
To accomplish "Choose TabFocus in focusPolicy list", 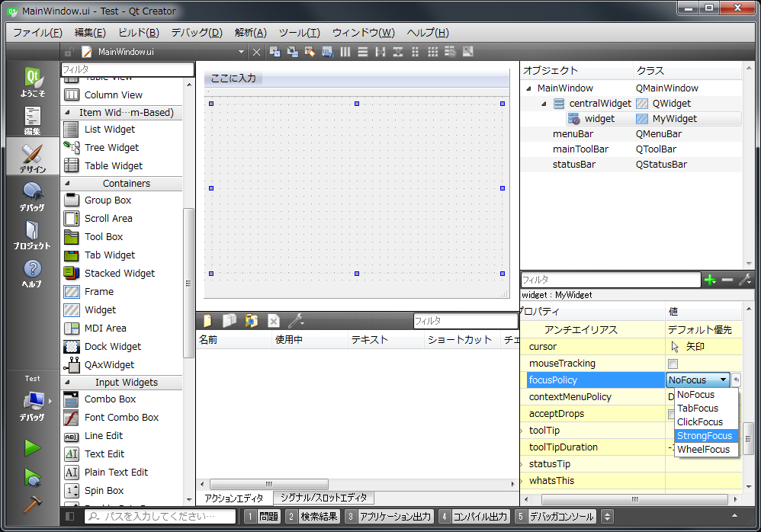I will coord(706,409).
